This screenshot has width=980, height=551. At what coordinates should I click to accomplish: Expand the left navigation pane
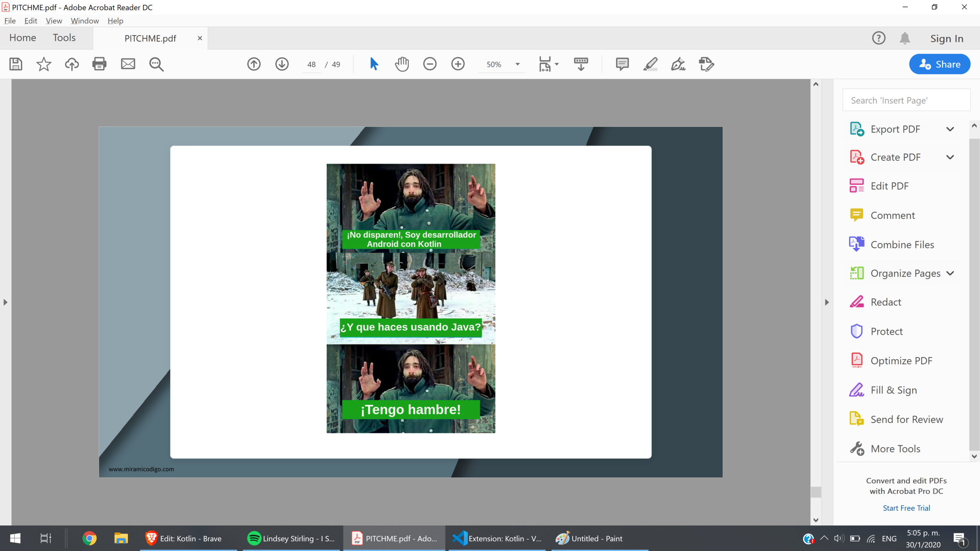pyautogui.click(x=5, y=302)
